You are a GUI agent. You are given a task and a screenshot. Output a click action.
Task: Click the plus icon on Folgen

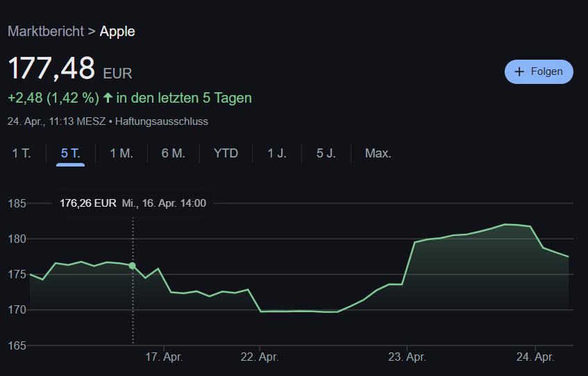tap(519, 71)
